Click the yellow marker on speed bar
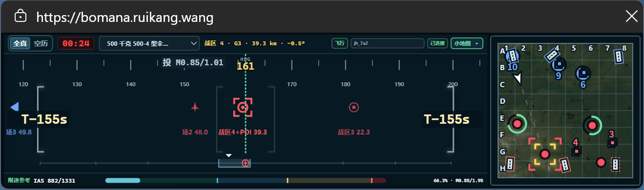 point(288,181)
